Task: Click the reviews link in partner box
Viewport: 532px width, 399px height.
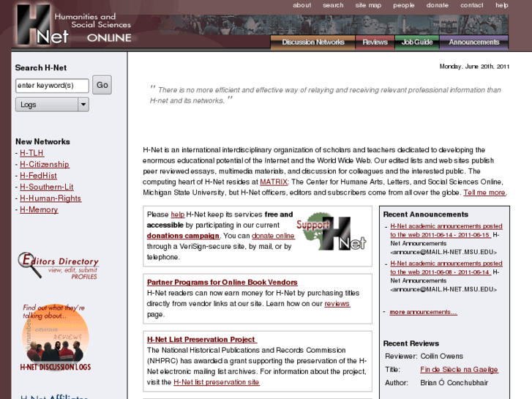Action: coord(337,304)
